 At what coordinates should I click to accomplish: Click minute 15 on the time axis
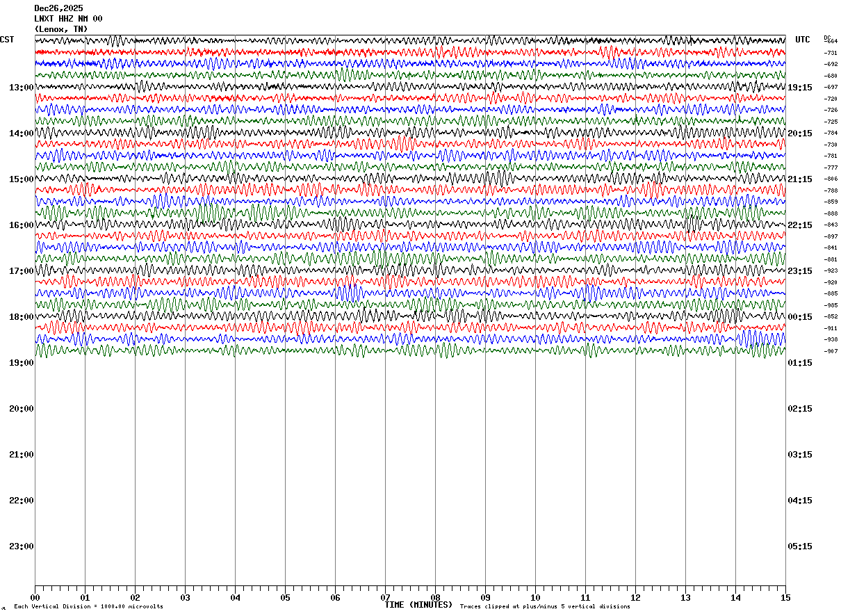(x=785, y=598)
